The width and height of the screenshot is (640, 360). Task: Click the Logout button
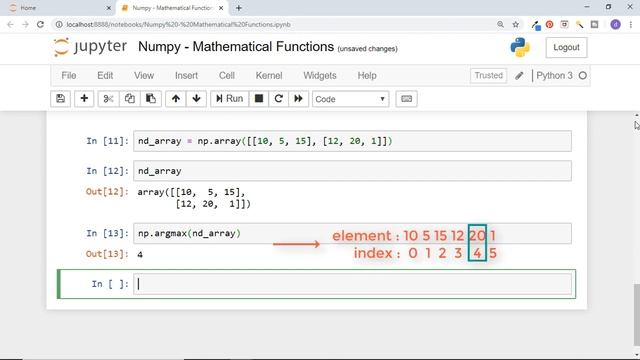(x=566, y=47)
